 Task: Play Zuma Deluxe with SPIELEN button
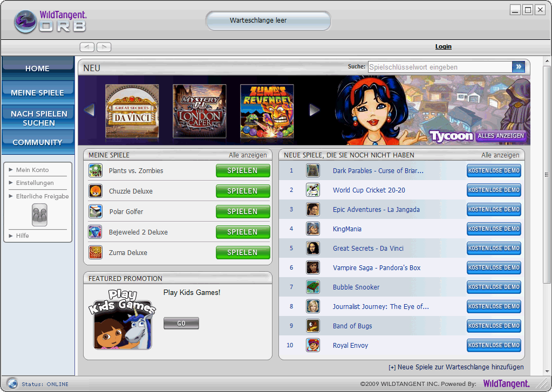[243, 252]
